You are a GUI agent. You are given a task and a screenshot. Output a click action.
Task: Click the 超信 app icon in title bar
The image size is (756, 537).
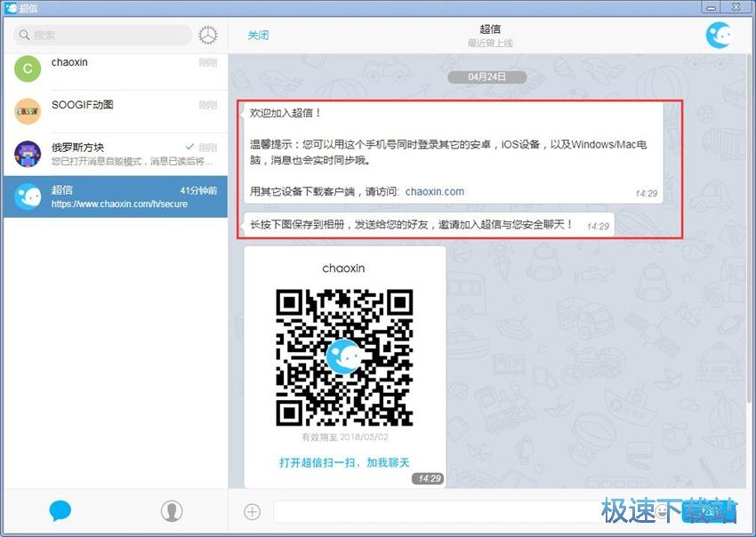(x=11, y=8)
